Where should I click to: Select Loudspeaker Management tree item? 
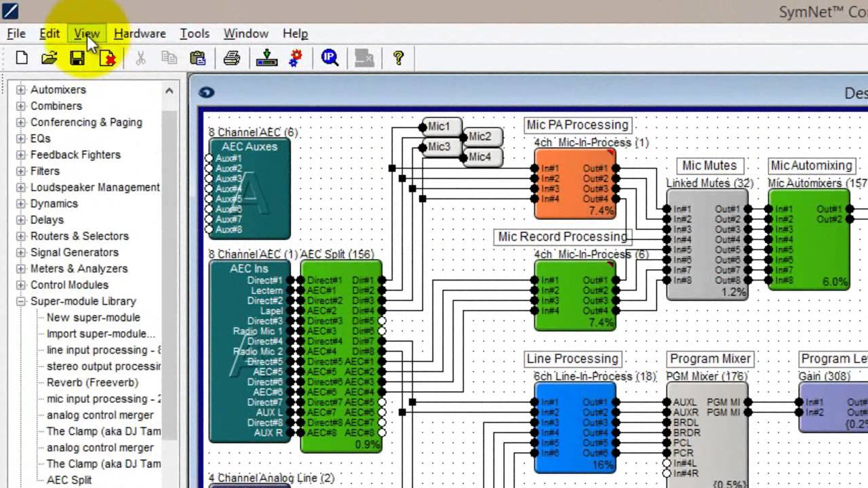(95, 187)
